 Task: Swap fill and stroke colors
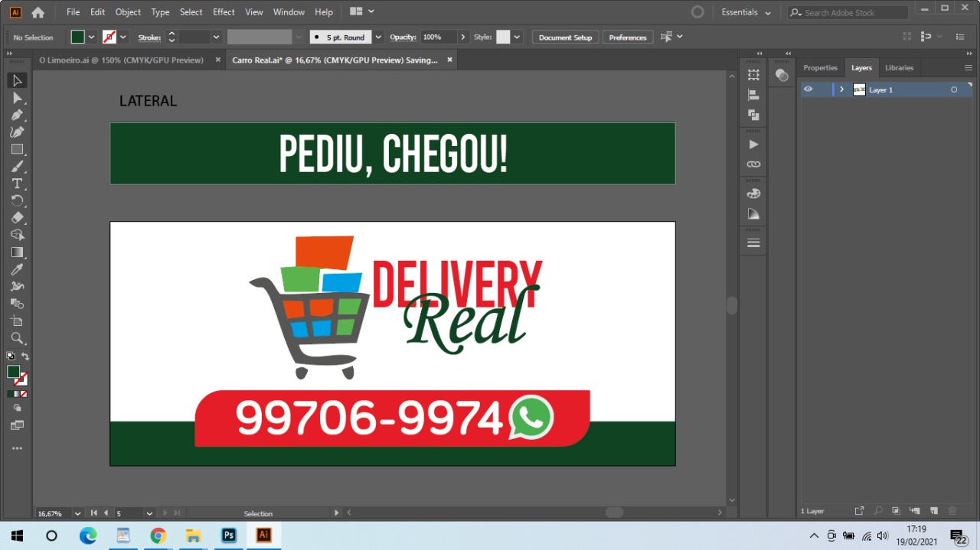click(x=25, y=356)
